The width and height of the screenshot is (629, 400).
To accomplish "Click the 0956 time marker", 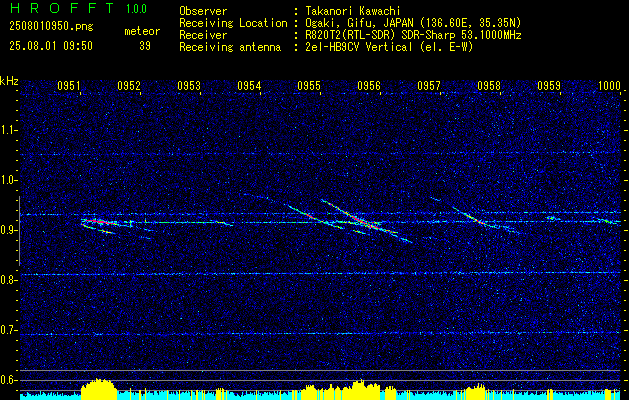I will [369, 85].
